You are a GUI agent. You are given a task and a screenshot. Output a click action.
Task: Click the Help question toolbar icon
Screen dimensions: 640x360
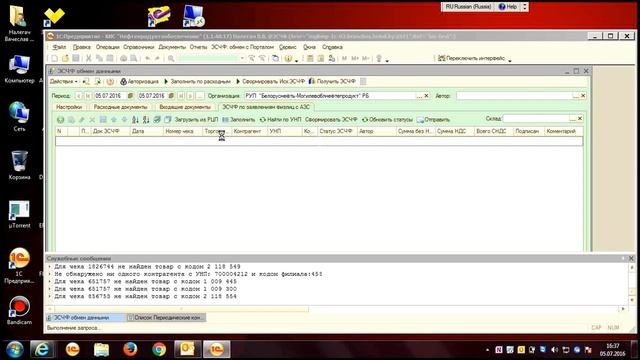pos(288,58)
